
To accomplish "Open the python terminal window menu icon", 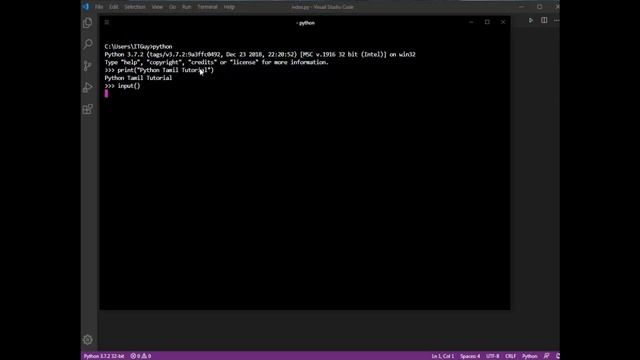I will coord(107,22).
